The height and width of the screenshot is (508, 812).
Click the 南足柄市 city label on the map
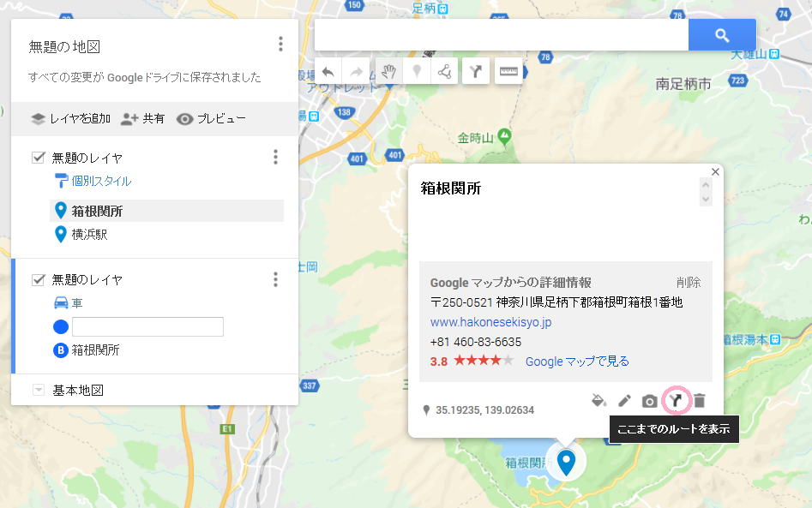(683, 84)
